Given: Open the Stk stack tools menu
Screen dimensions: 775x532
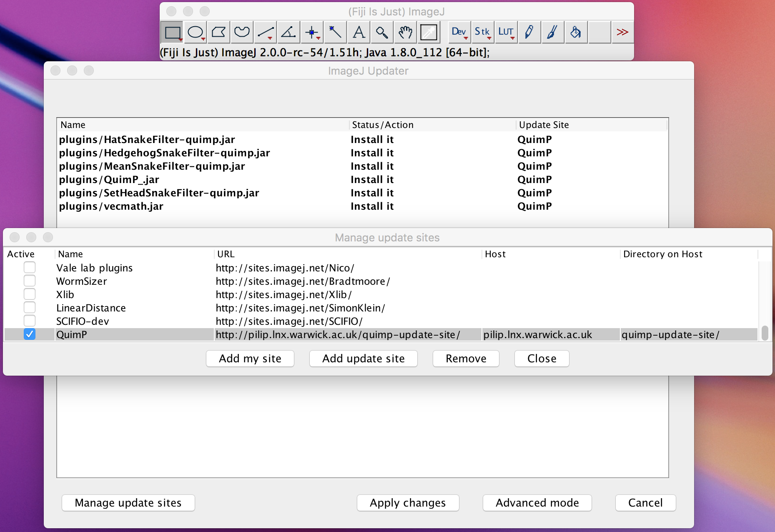Looking at the screenshot, I should point(482,32).
